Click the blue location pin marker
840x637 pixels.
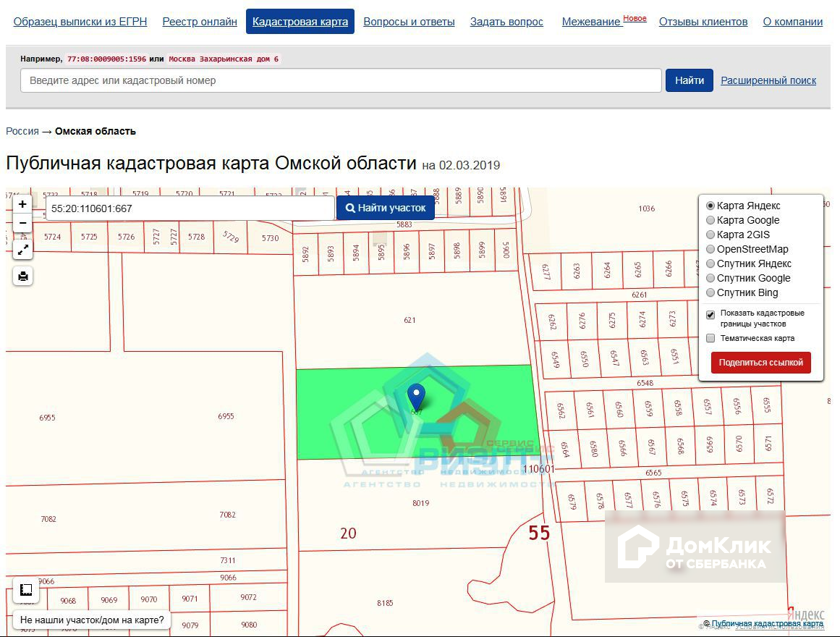pos(416,397)
